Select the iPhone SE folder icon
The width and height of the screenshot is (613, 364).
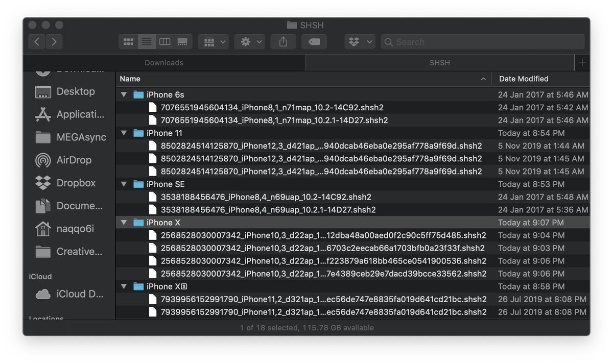[x=138, y=184]
